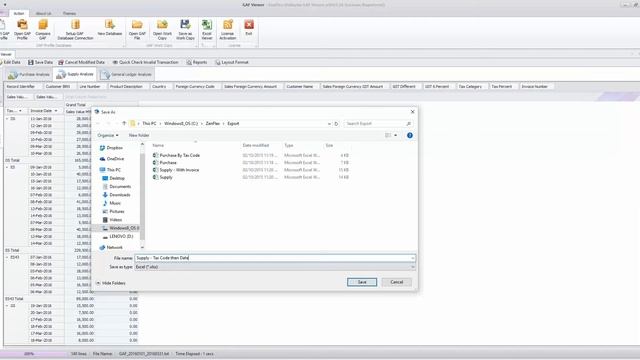Click the Save button
Screen dimensions: 640x360
pyautogui.click(x=362, y=282)
